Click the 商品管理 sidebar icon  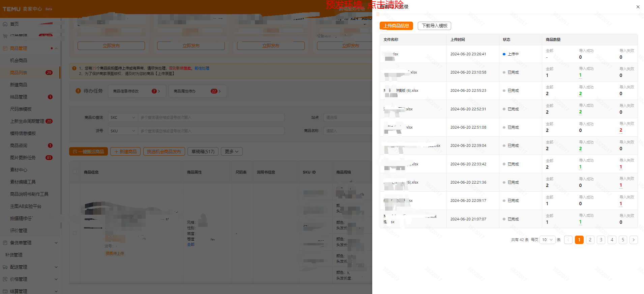(x=5, y=48)
